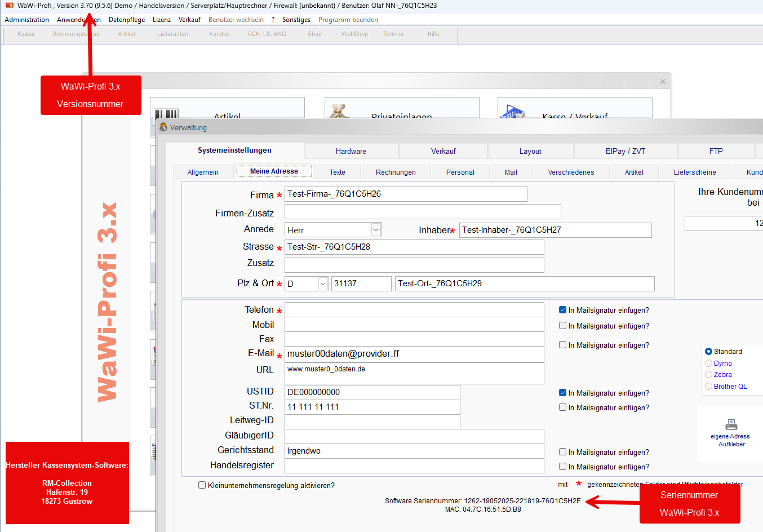
Task: Click the Ebay toolbar button
Action: (315, 34)
